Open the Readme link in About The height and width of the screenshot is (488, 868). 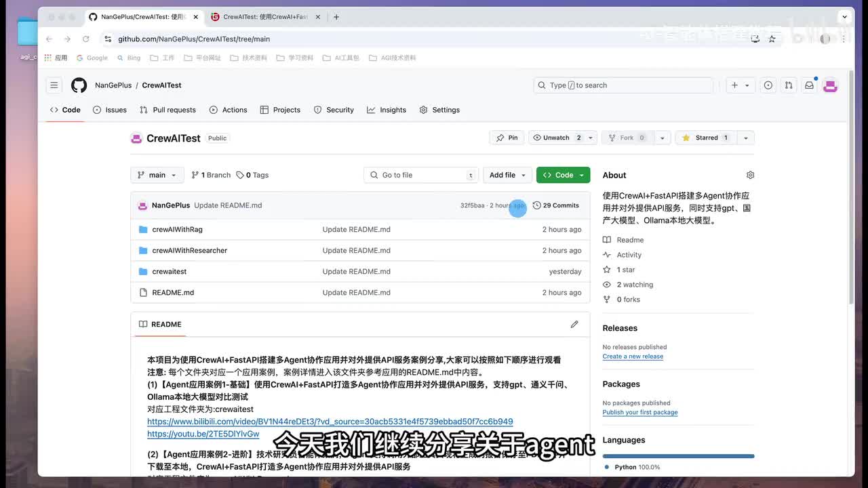pos(623,240)
